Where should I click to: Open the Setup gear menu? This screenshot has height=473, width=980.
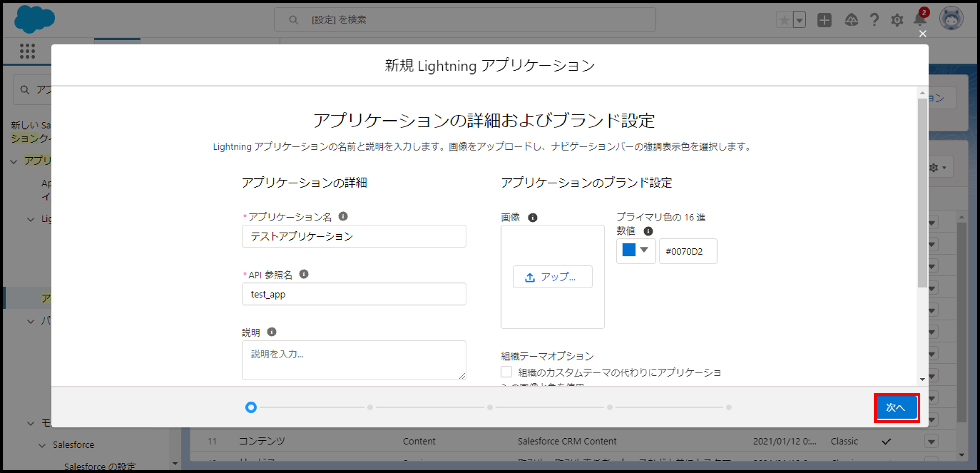pos(897,20)
